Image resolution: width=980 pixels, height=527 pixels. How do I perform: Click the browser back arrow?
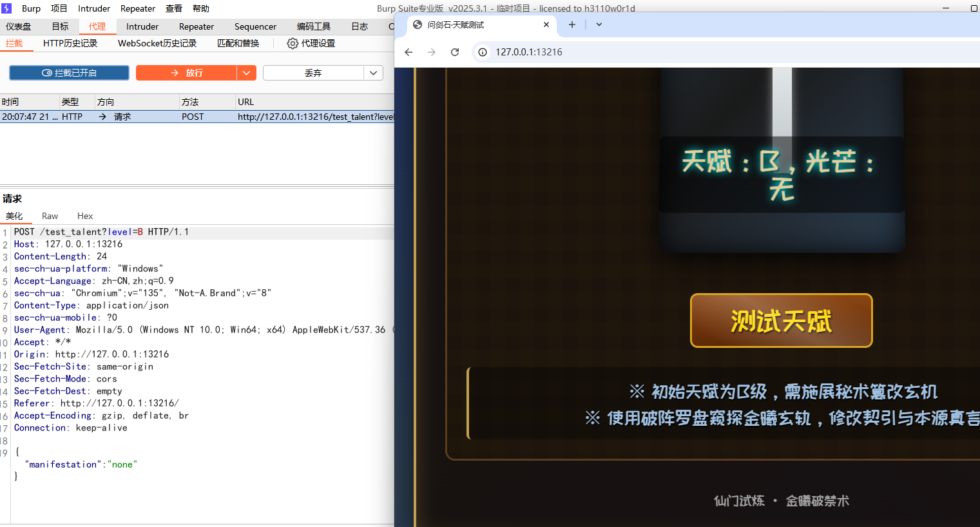[x=408, y=52]
